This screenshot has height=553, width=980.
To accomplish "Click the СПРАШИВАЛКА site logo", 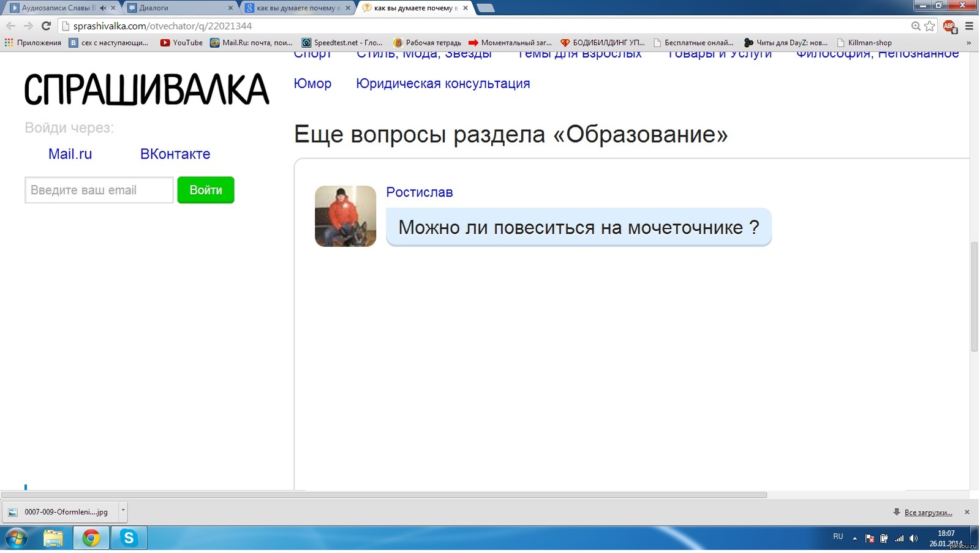I will pos(147,89).
